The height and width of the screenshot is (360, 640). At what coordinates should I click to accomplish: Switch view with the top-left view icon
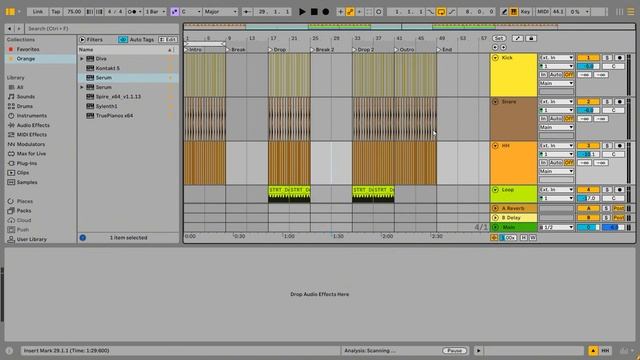(10, 12)
